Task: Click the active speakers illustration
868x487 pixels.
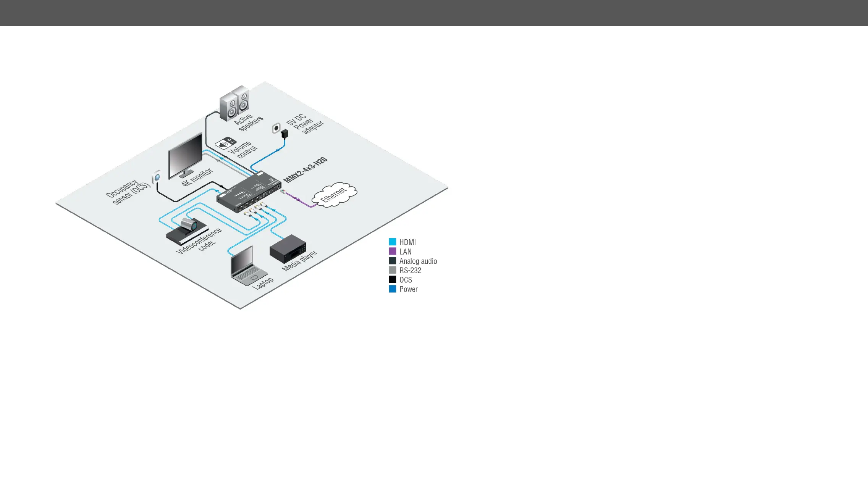Action: tap(234, 103)
